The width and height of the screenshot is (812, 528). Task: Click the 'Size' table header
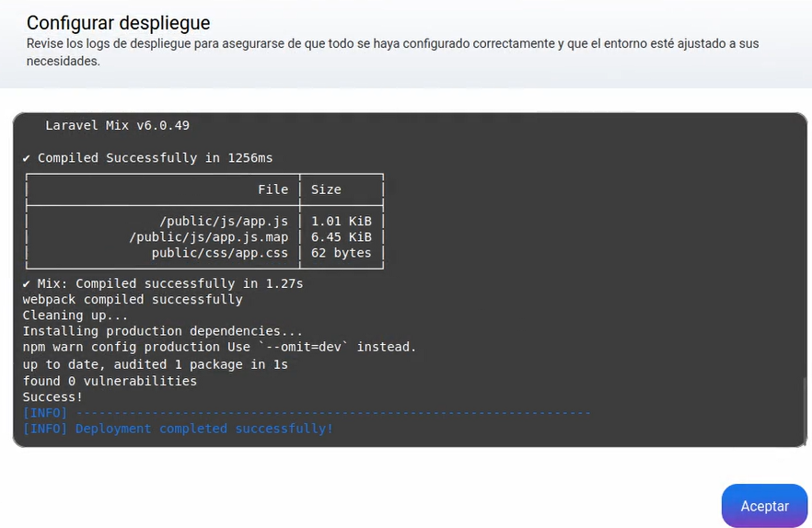(326, 189)
